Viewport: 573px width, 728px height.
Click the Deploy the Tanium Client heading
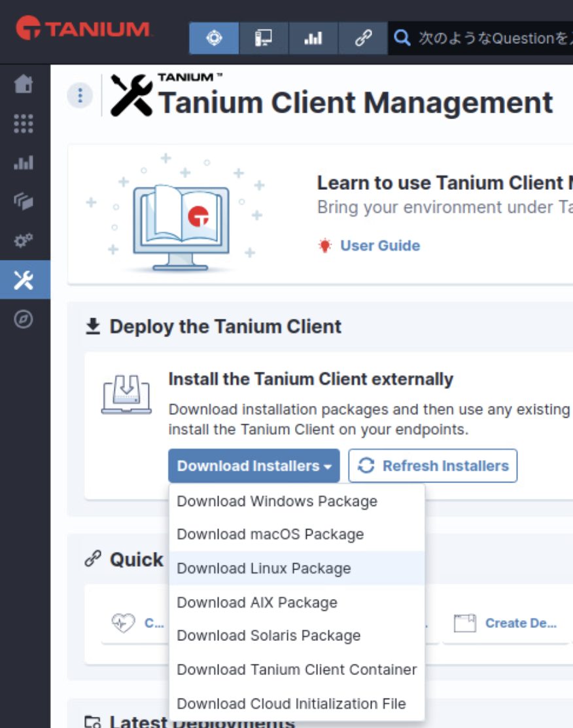tap(226, 327)
